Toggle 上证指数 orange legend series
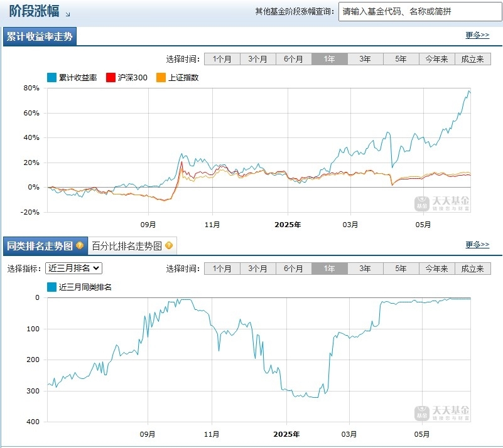This screenshot has height=448, width=503. pyautogui.click(x=178, y=78)
